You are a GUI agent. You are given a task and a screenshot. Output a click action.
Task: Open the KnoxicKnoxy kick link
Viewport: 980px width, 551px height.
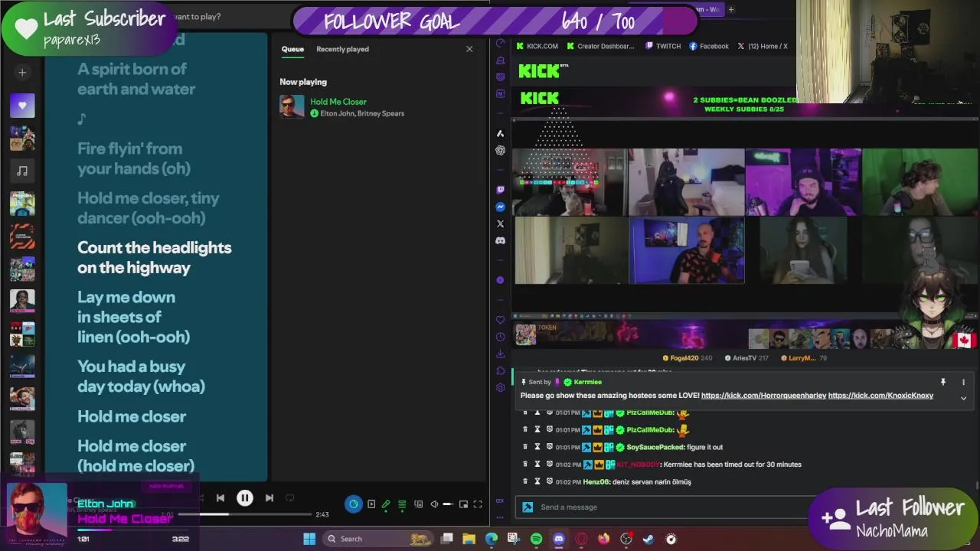click(x=880, y=396)
